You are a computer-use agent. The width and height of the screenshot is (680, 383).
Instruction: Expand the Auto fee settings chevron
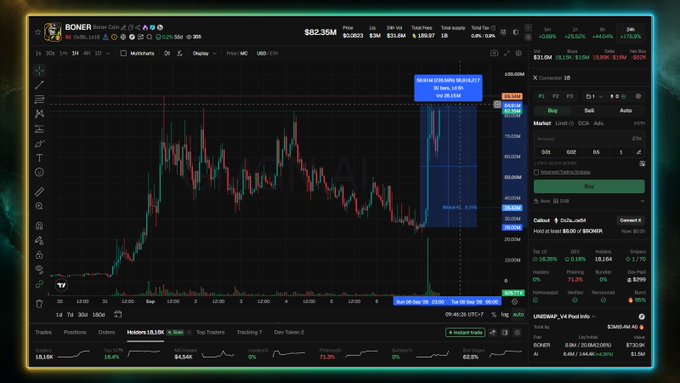click(642, 201)
